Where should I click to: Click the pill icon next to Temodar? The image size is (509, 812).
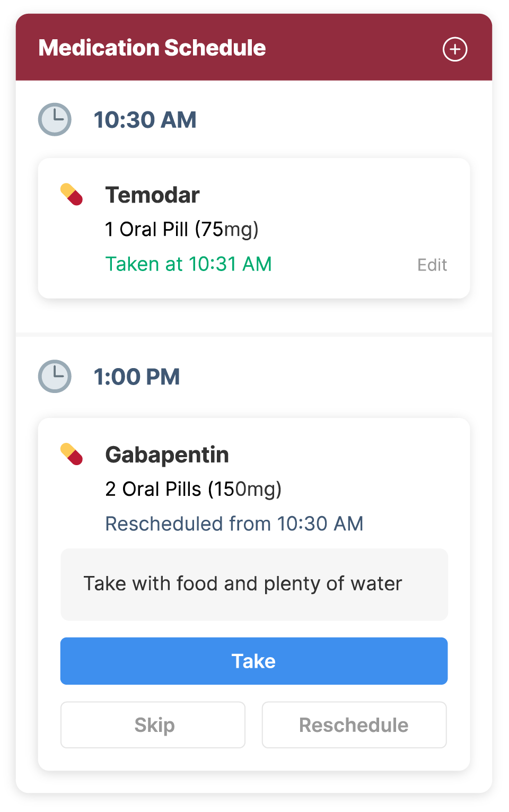click(72, 194)
